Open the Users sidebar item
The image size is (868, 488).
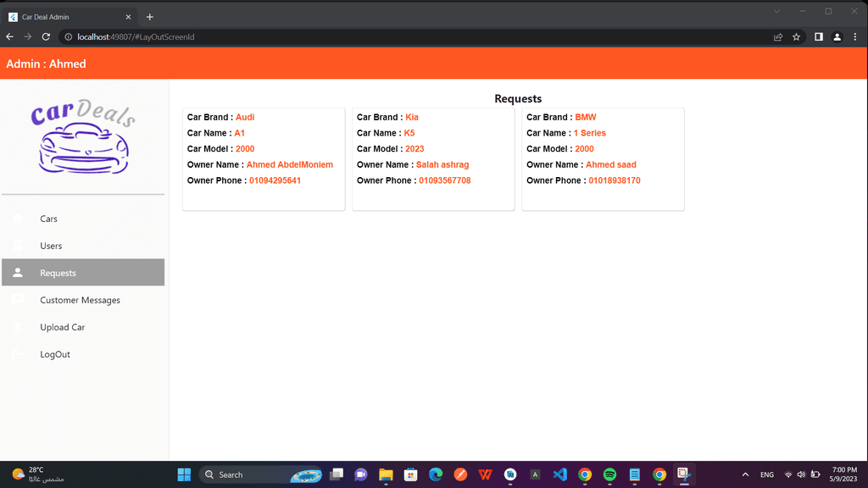click(x=83, y=246)
